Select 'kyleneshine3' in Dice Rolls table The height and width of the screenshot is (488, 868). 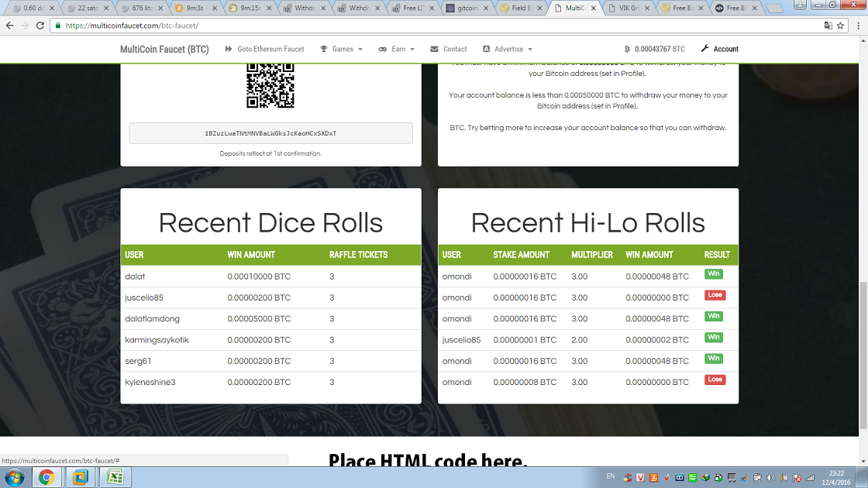[x=150, y=383]
